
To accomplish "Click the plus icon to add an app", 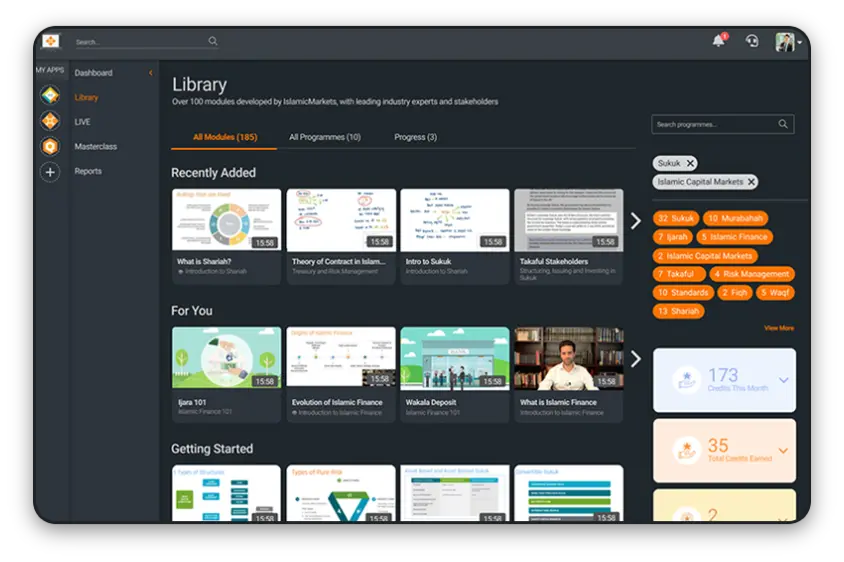I will point(50,172).
